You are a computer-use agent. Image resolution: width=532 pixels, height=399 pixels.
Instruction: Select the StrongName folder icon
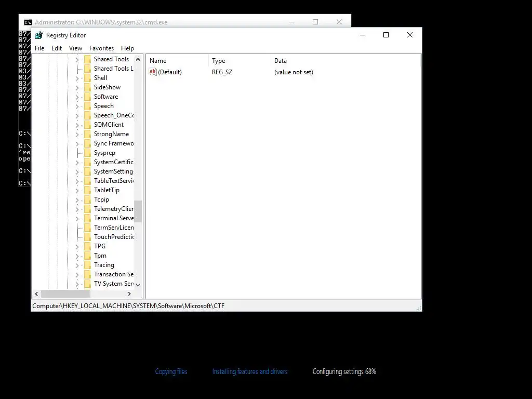point(87,135)
